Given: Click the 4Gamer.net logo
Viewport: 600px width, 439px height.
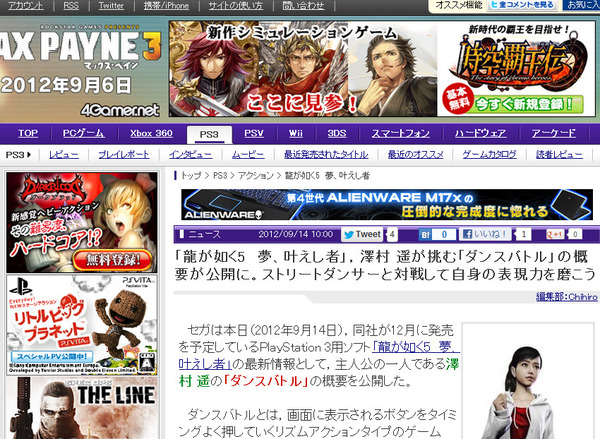Looking at the screenshot, I should click(x=120, y=110).
